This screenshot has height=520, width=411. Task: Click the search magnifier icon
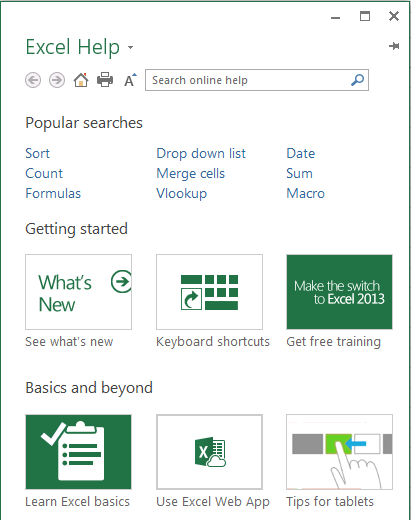click(x=357, y=80)
